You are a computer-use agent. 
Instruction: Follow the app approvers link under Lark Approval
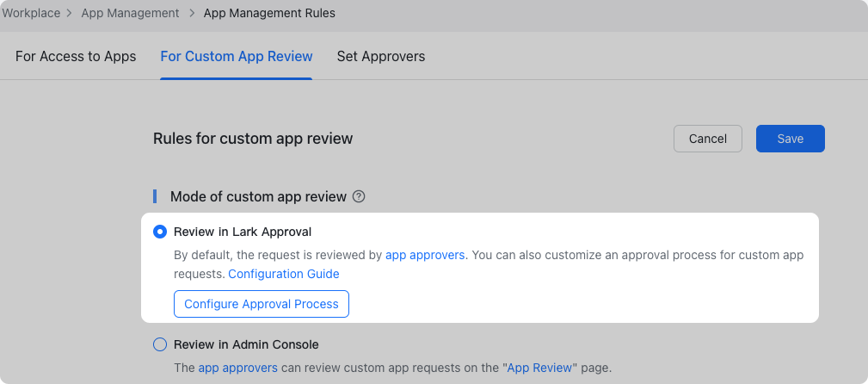click(425, 255)
